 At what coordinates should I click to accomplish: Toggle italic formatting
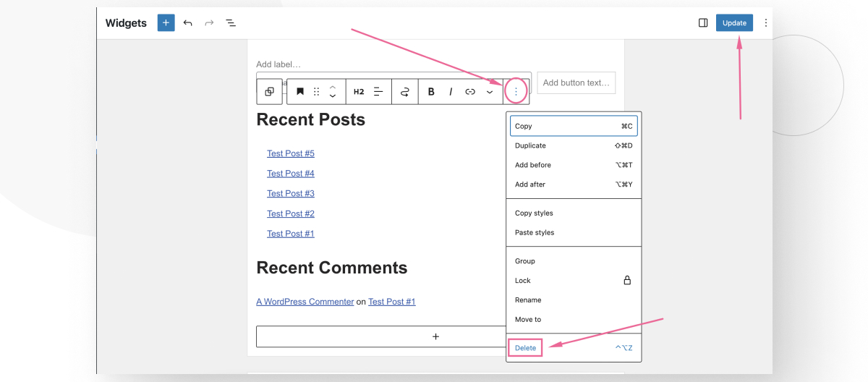[451, 92]
